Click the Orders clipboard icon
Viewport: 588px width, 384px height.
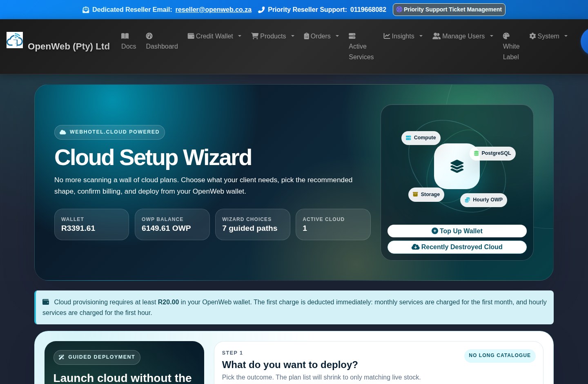click(x=306, y=36)
